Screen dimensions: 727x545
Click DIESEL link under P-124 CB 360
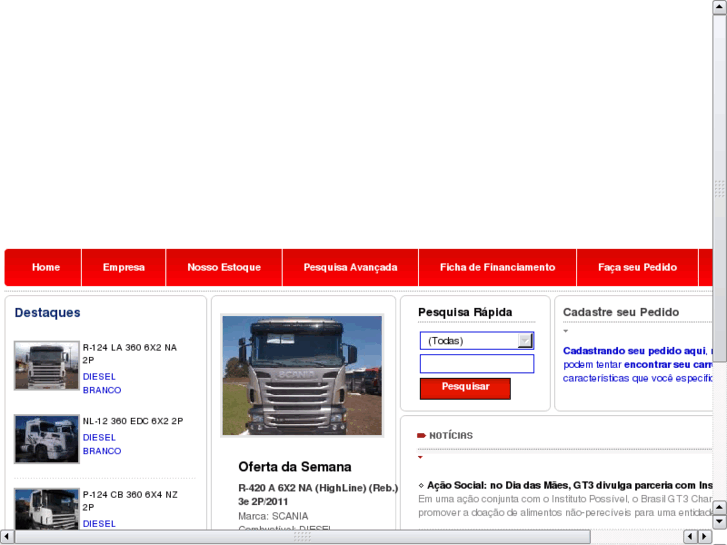99,524
